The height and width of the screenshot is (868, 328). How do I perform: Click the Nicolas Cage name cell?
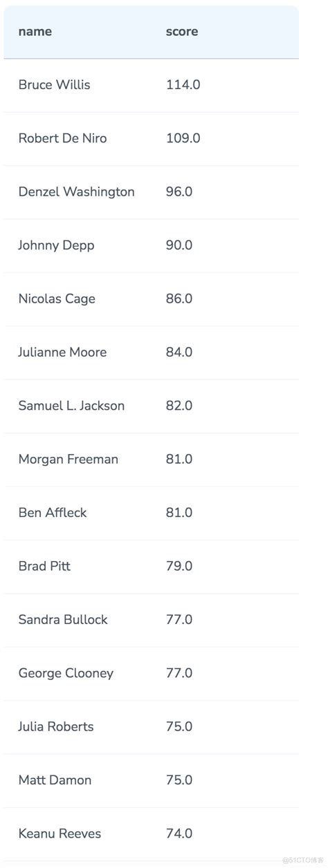57,299
